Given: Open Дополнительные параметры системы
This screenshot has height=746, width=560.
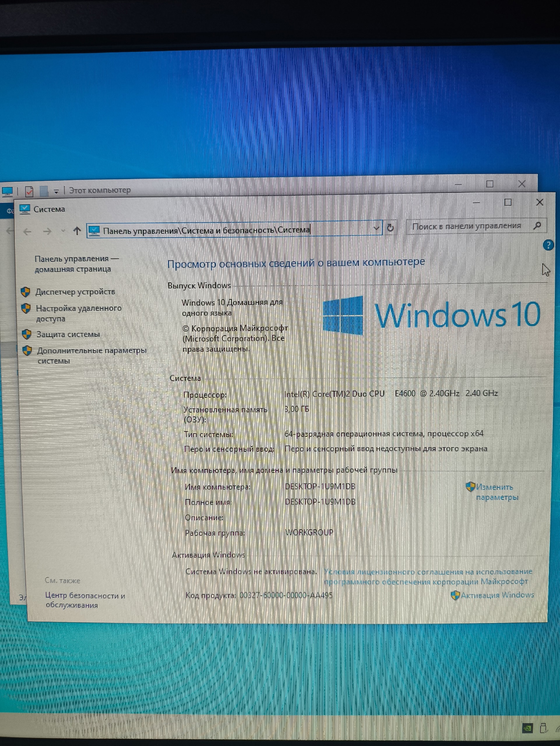Looking at the screenshot, I should pos(92,356).
